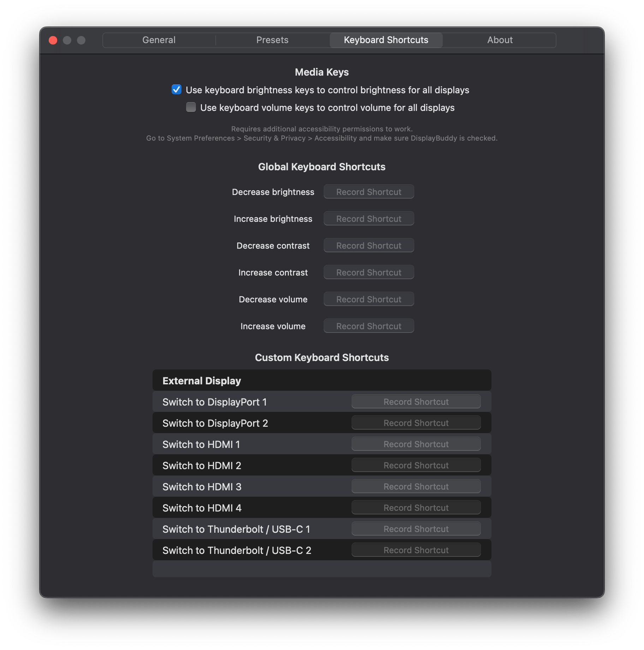Image resolution: width=644 pixels, height=650 pixels.
Task: Select the External Display section header
Action: (201, 380)
